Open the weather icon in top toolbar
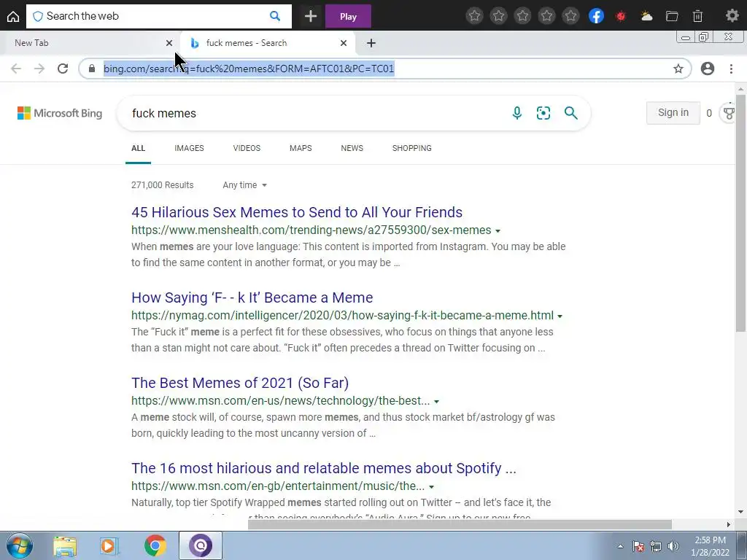Image resolution: width=747 pixels, height=560 pixels. pos(646,16)
